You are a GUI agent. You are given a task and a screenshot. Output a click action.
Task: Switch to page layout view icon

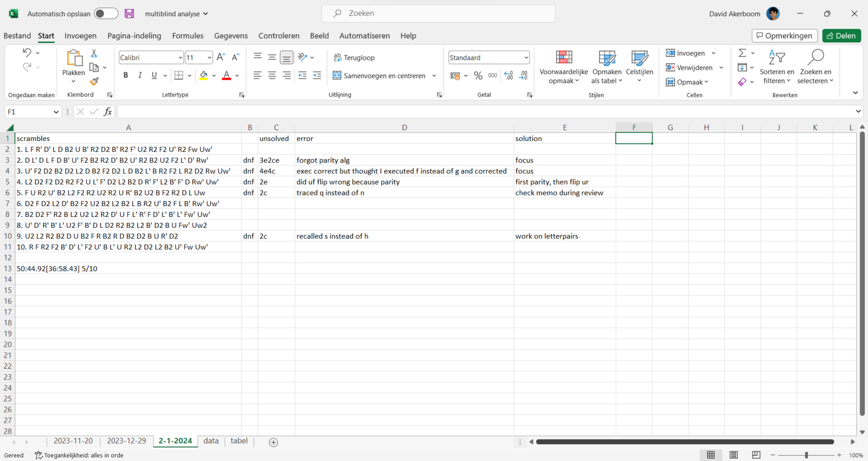tap(733, 455)
